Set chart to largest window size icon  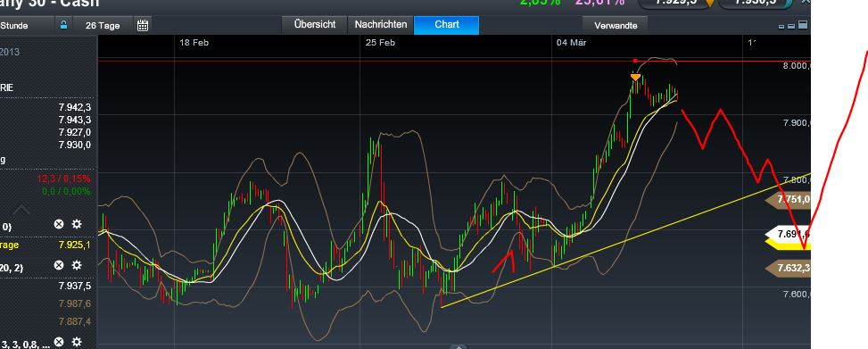pos(803,25)
